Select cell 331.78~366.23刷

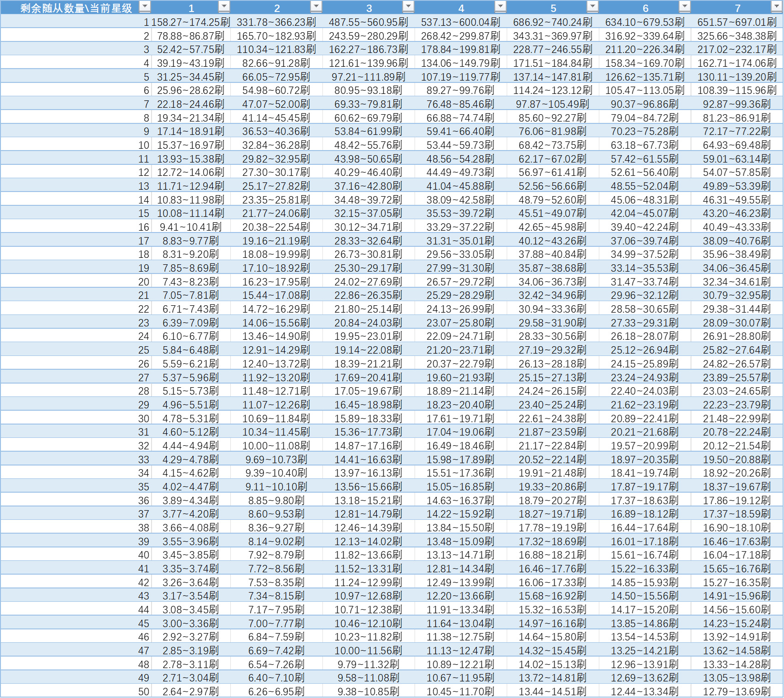276,22
